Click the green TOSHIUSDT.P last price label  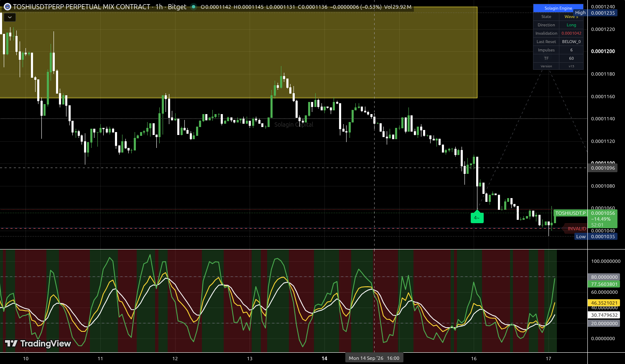click(570, 213)
